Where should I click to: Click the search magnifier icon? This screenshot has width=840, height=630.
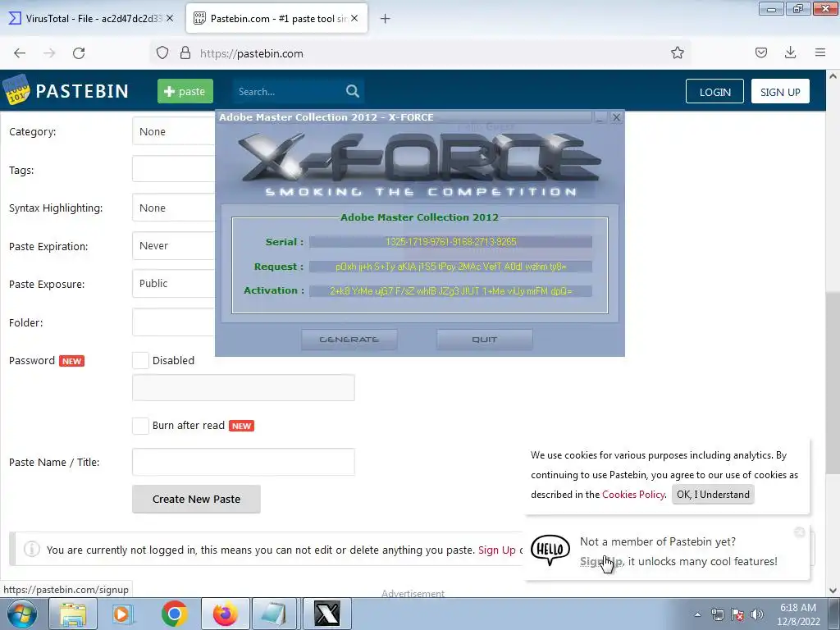pyautogui.click(x=353, y=92)
